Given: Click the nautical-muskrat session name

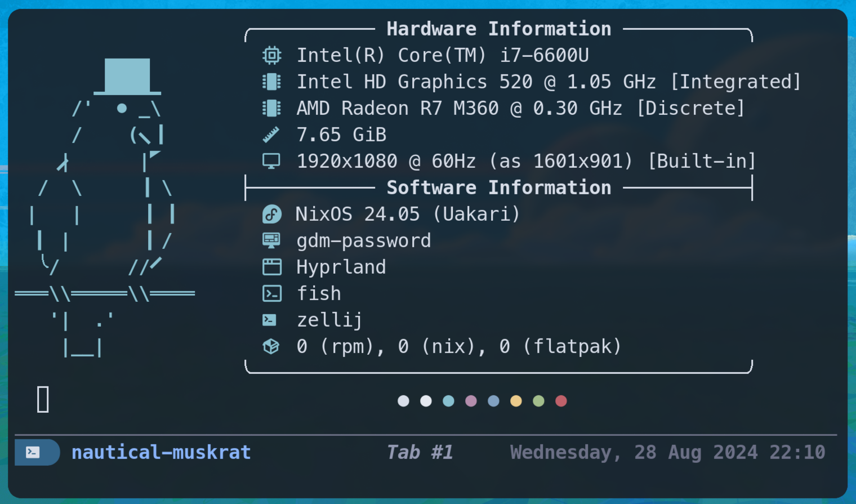Looking at the screenshot, I should (161, 452).
